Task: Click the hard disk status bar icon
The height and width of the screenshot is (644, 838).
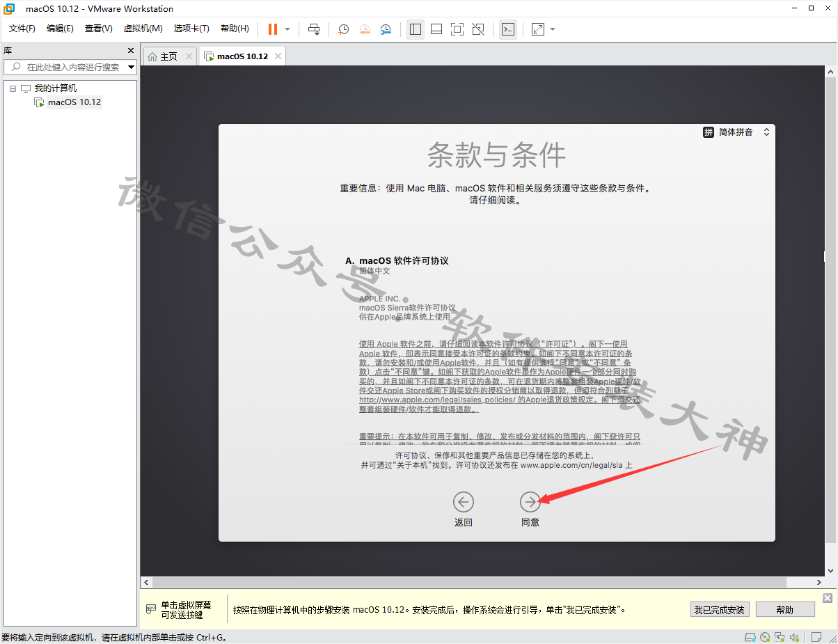Action: click(750, 637)
